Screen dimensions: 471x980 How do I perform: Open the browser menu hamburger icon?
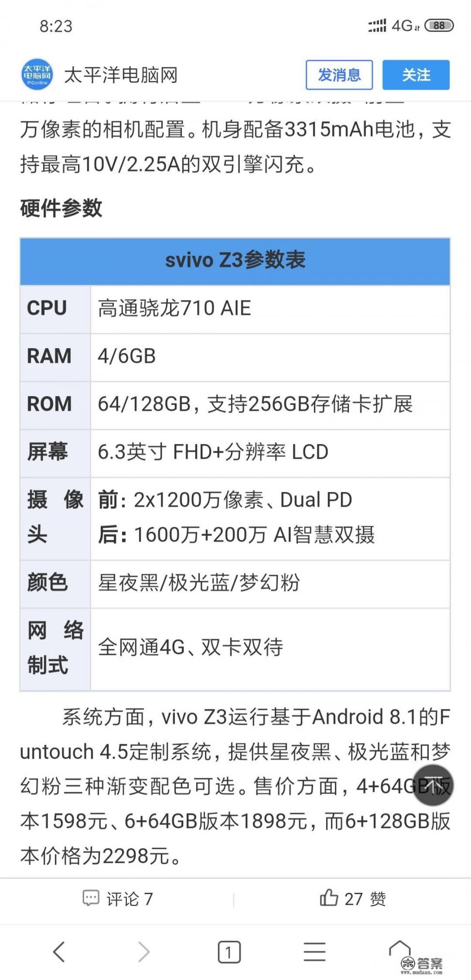coord(314,952)
